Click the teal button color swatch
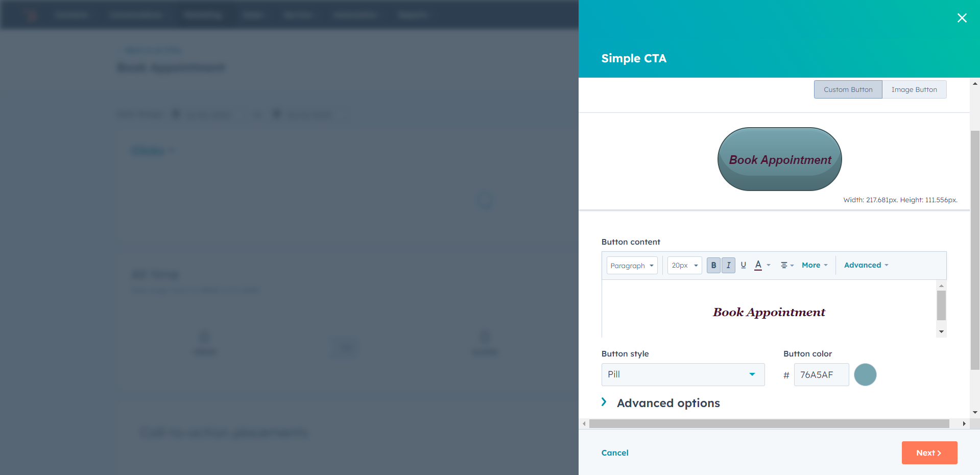This screenshot has width=980, height=475. coord(865,374)
